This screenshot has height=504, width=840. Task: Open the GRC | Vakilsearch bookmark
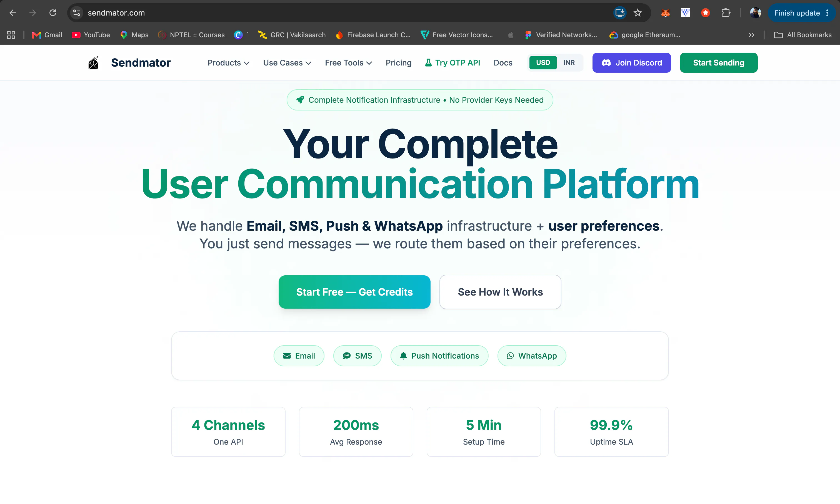click(292, 35)
